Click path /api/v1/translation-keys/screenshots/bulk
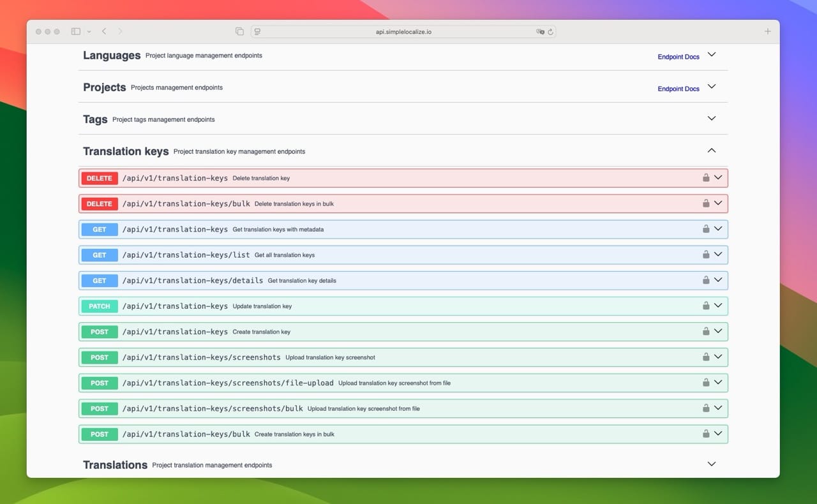 pos(213,408)
